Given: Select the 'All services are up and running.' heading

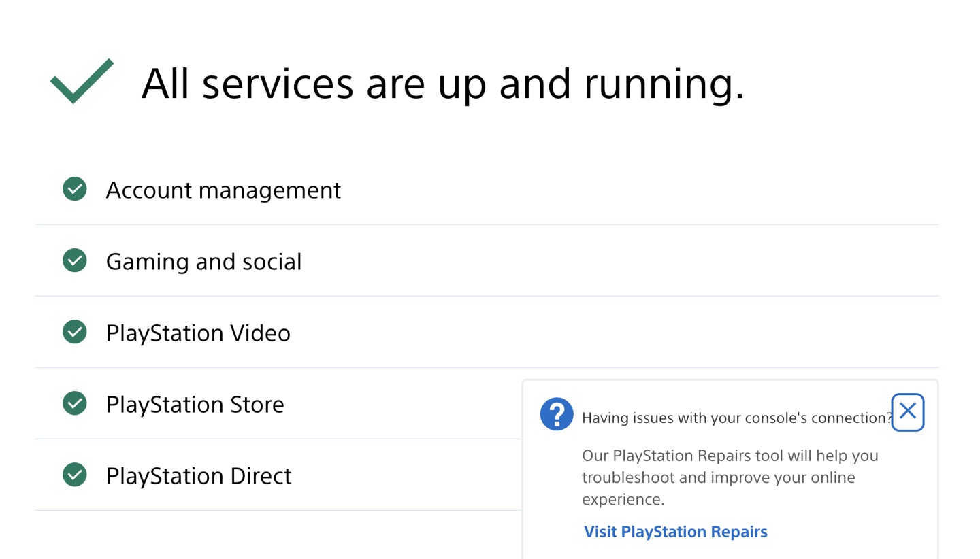Looking at the screenshot, I should pos(442,84).
